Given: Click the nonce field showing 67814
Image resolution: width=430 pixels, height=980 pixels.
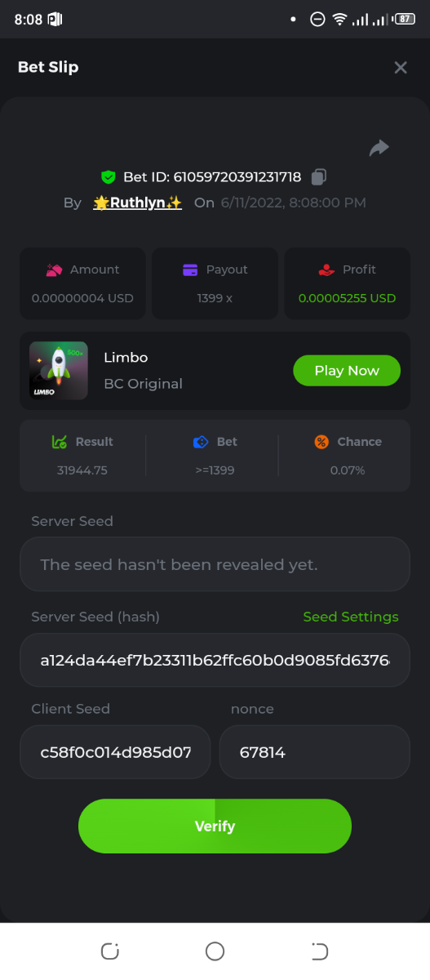Looking at the screenshot, I should 314,752.
